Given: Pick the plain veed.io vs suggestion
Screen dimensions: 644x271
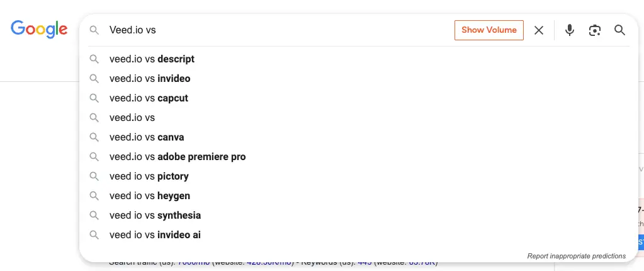Looking at the screenshot, I should (359, 118).
